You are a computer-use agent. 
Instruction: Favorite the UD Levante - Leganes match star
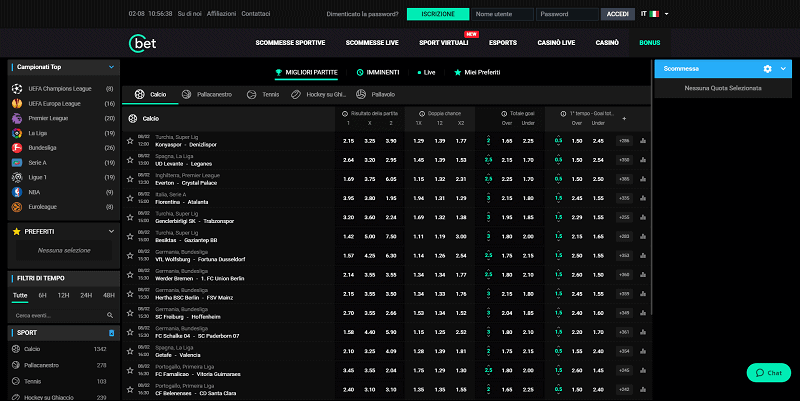pyautogui.click(x=130, y=160)
